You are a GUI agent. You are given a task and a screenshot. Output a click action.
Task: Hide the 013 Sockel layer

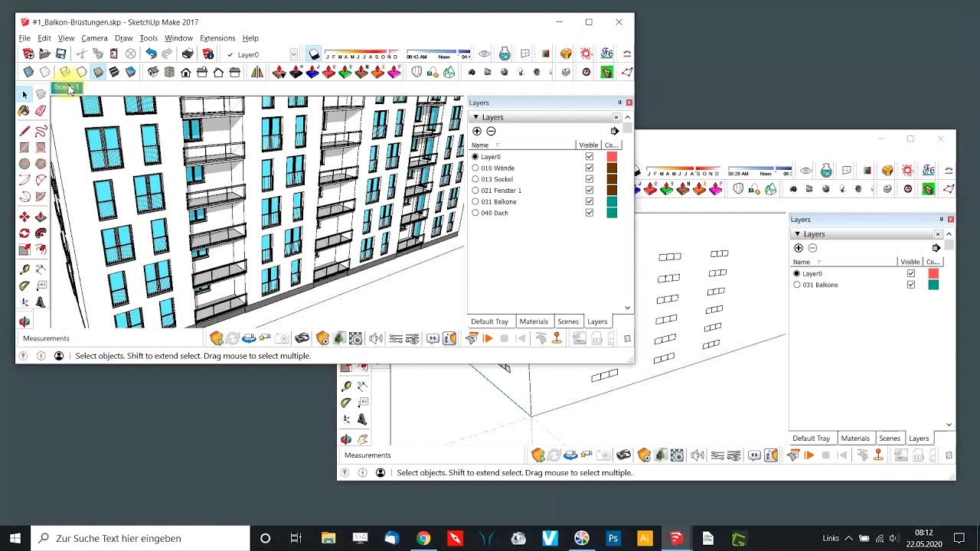coord(590,179)
